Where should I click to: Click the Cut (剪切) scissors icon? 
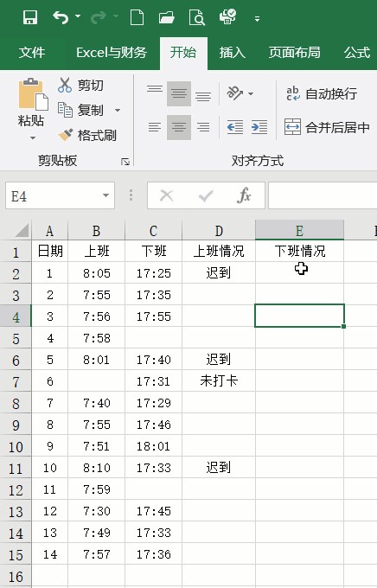coord(65,85)
